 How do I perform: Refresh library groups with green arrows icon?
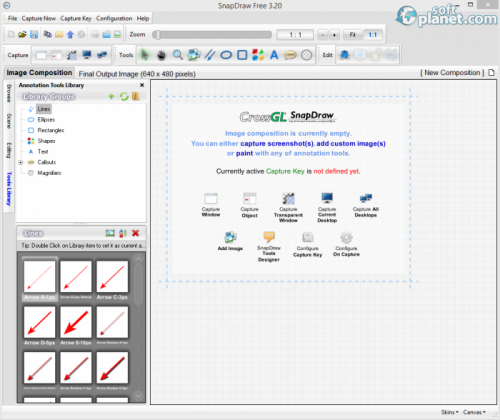coord(124,96)
